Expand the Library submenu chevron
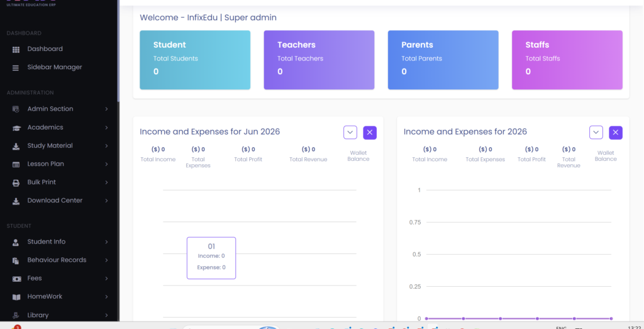 pyautogui.click(x=106, y=315)
